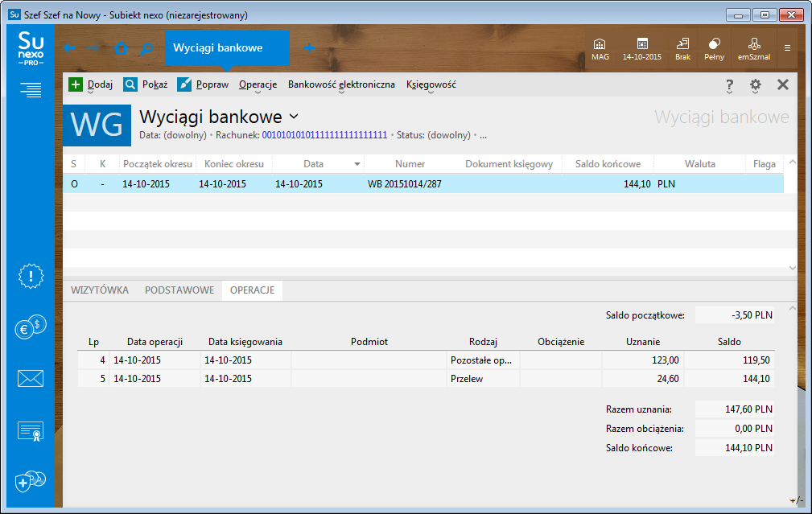The image size is (812, 514).
Task: Click the large WG module tile
Action: 97,125
